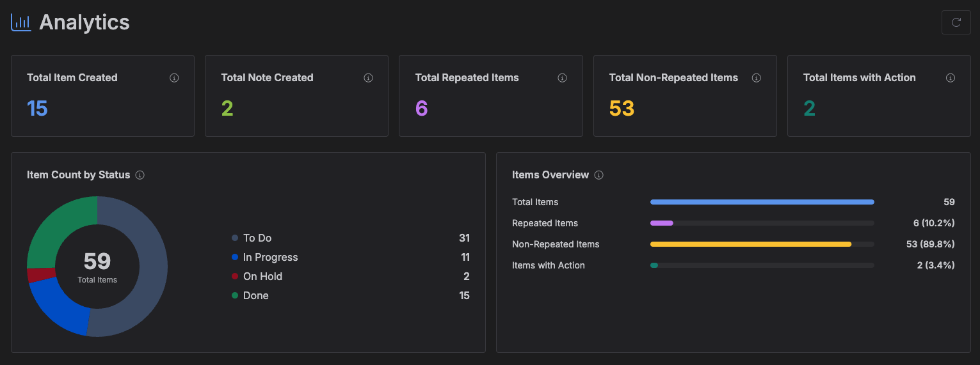
Task: Click the Item Count by Status title
Action: click(78, 175)
